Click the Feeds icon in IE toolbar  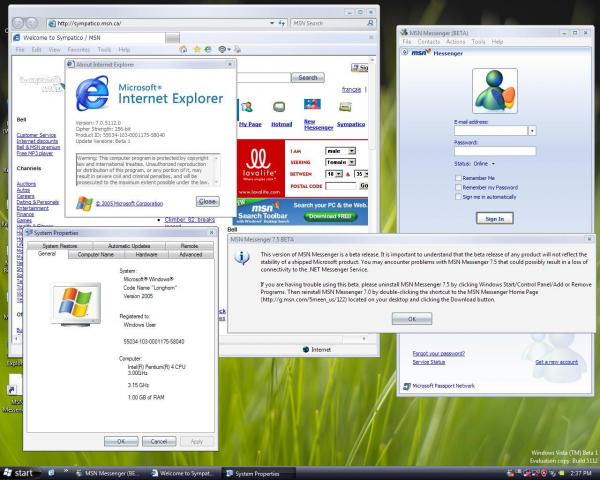pos(222,49)
